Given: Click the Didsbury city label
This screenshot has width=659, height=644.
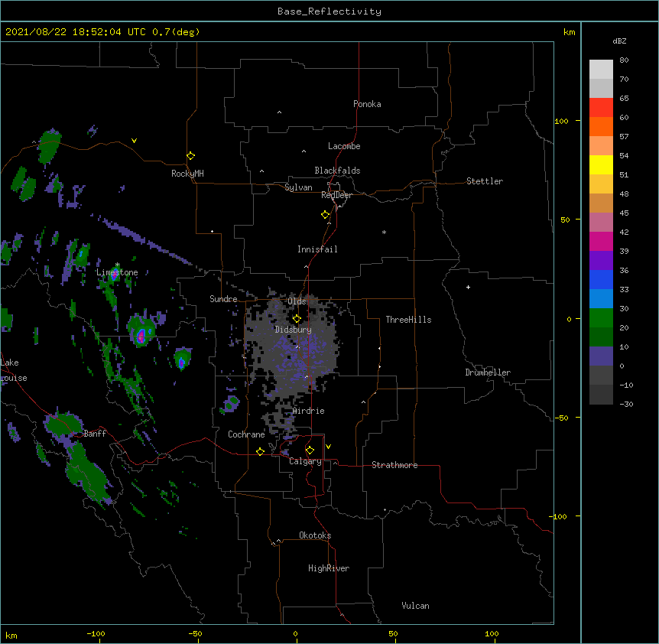Looking at the screenshot, I should 294,330.
